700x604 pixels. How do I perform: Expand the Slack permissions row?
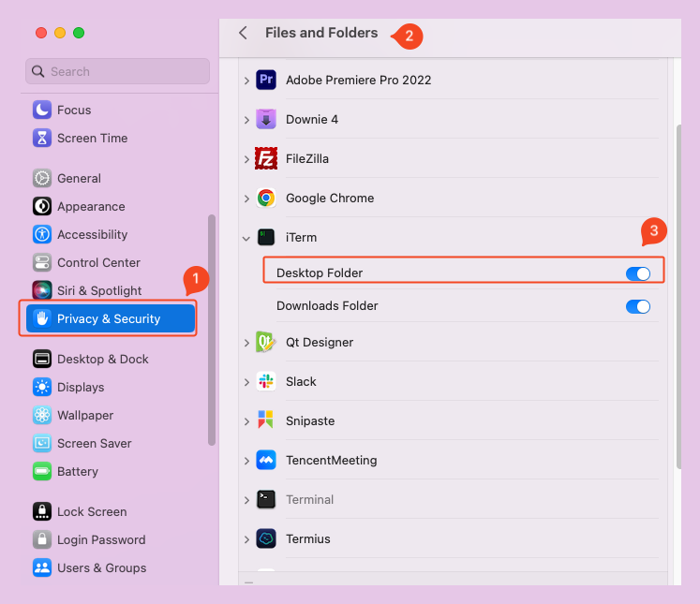(246, 382)
